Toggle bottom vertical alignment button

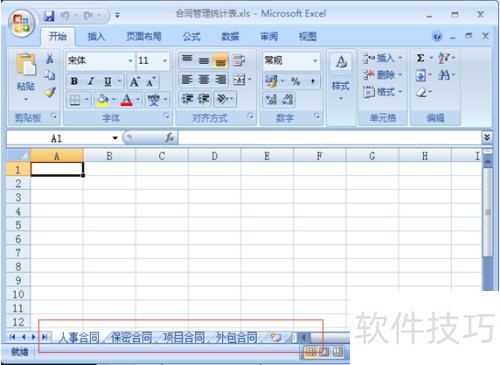220,61
